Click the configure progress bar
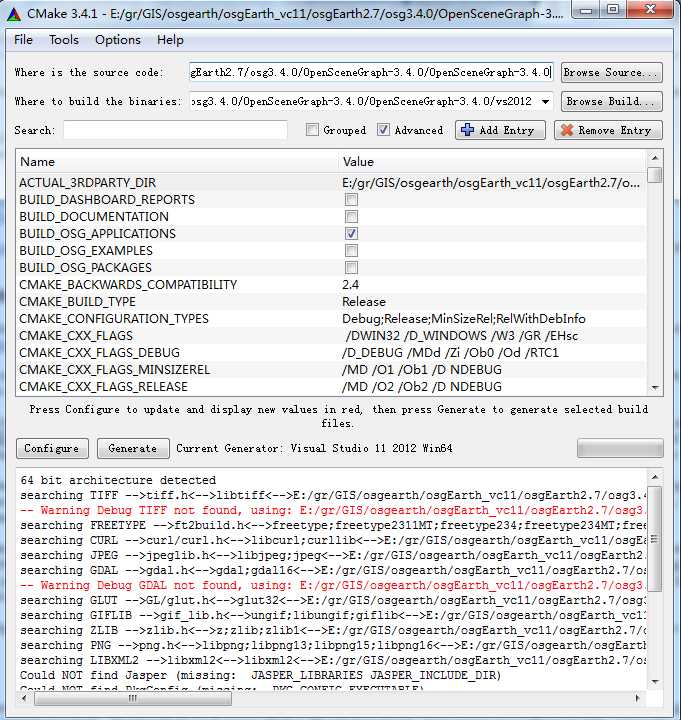 click(620, 448)
